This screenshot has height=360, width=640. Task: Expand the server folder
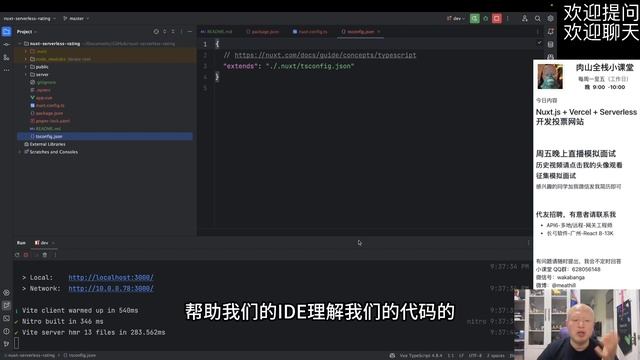point(26,75)
